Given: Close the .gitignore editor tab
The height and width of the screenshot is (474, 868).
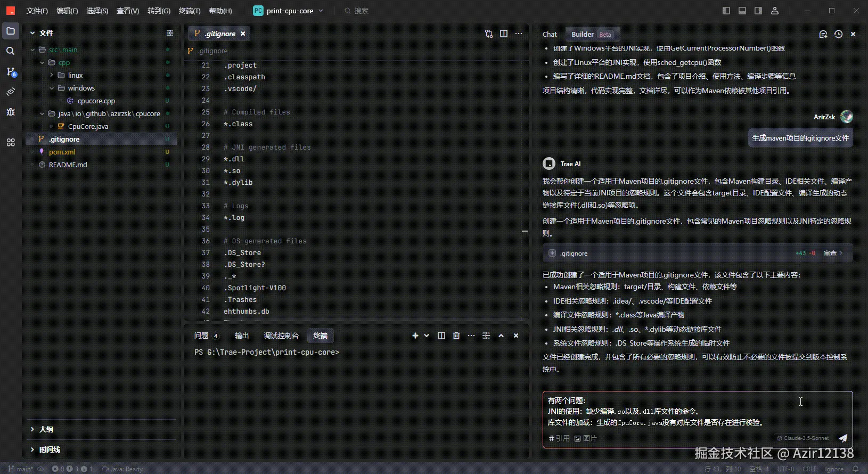Looking at the screenshot, I should tap(243, 34).
